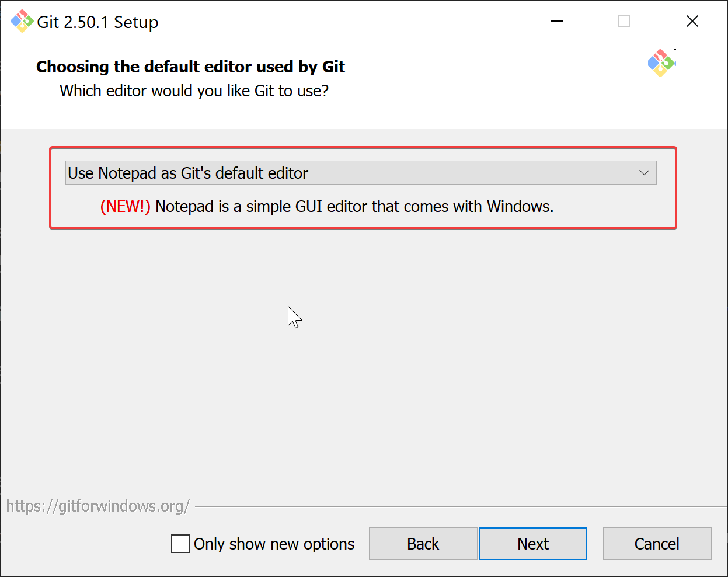Click the red '(NEW!)' label
The width and height of the screenshot is (728, 577).
(x=125, y=207)
